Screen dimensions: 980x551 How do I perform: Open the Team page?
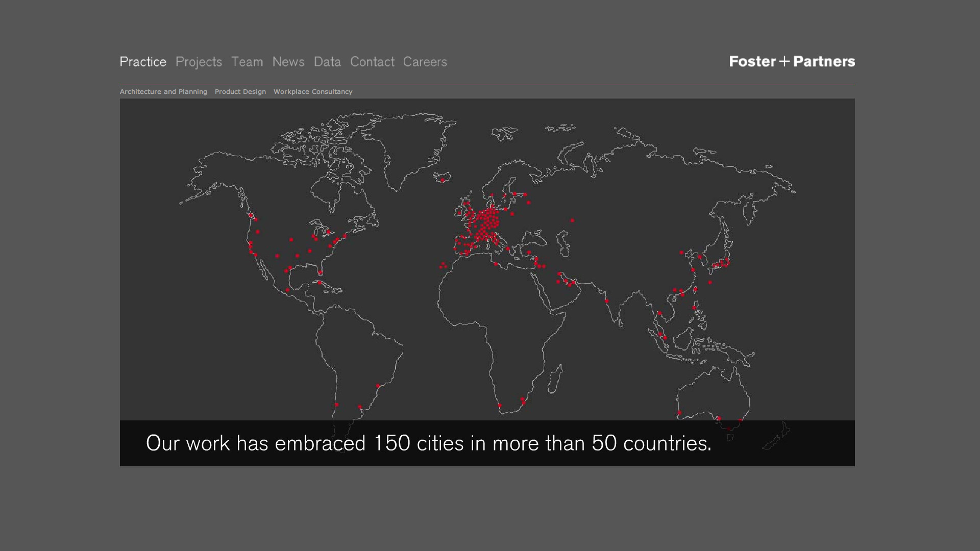click(x=247, y=62)
